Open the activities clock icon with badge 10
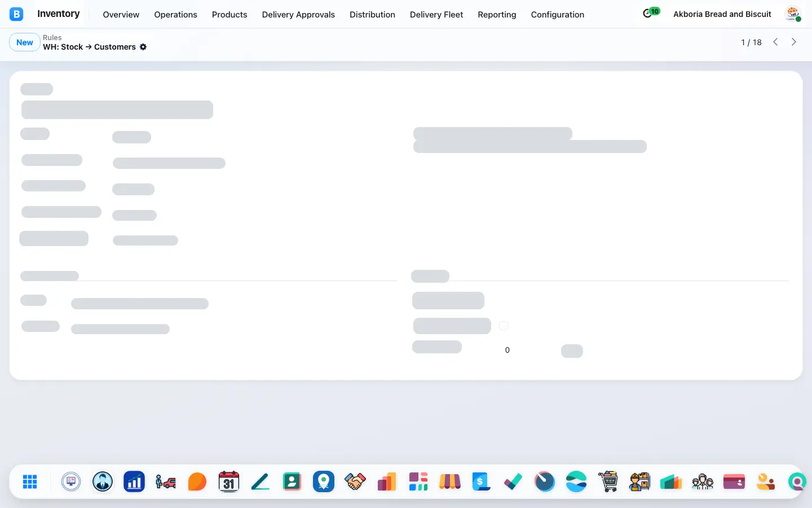This screenshot has height=508, width=812. tap(651, 12)
